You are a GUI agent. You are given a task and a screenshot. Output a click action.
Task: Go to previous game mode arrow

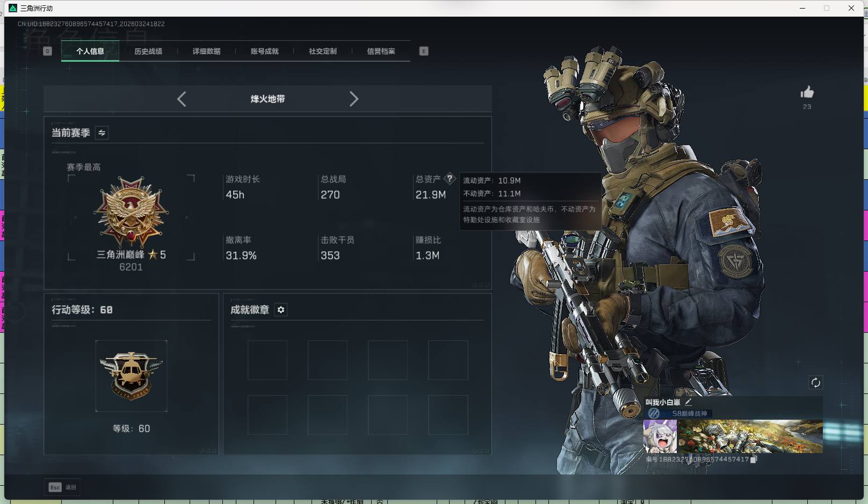[x=182, y=99]
